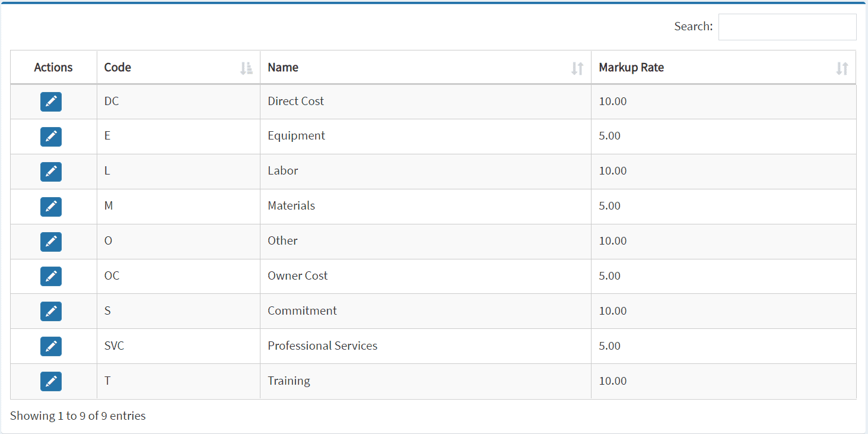Click the edit icon for Training

click(51, 381)
